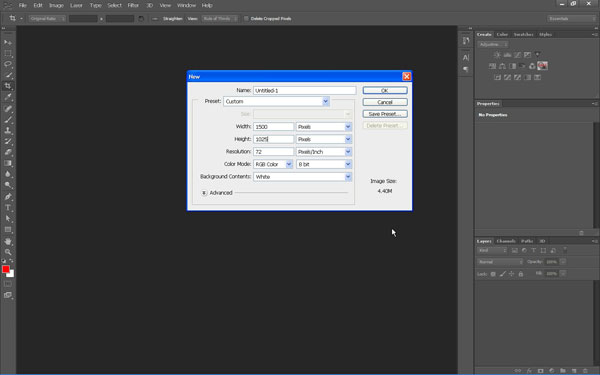Open the Filter menu

tap(133, 5)
